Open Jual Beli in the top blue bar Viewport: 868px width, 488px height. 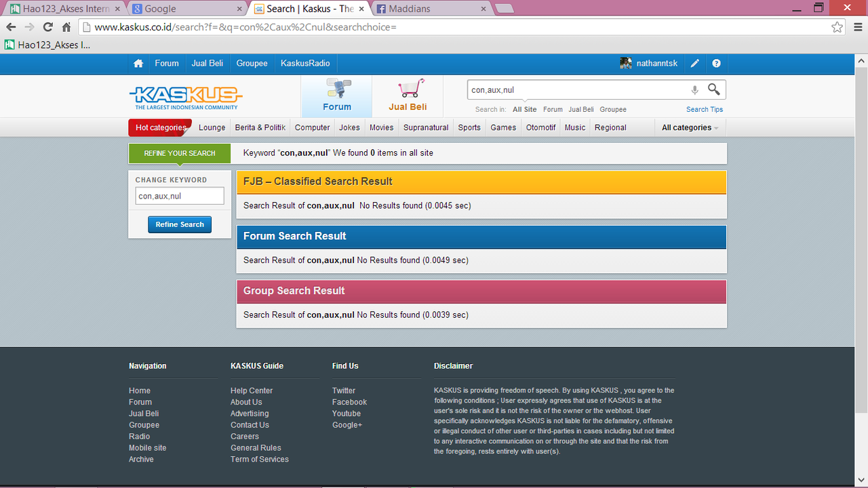(x=208, y=63)
